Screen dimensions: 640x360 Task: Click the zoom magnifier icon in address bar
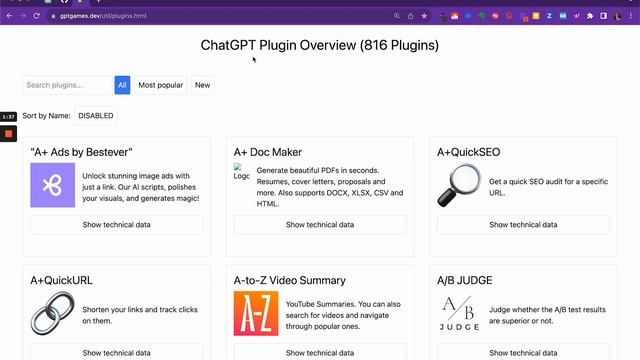[397, 16]
